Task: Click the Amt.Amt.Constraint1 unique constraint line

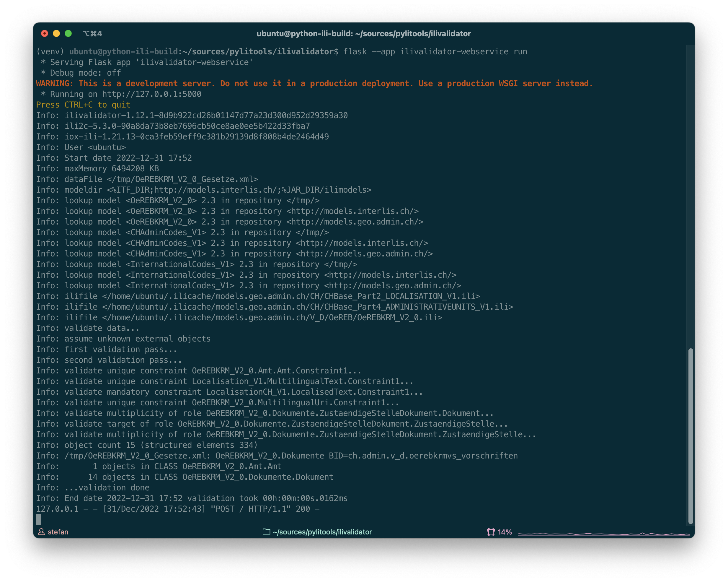Action: pyautogui.click(x=199, y=371)
